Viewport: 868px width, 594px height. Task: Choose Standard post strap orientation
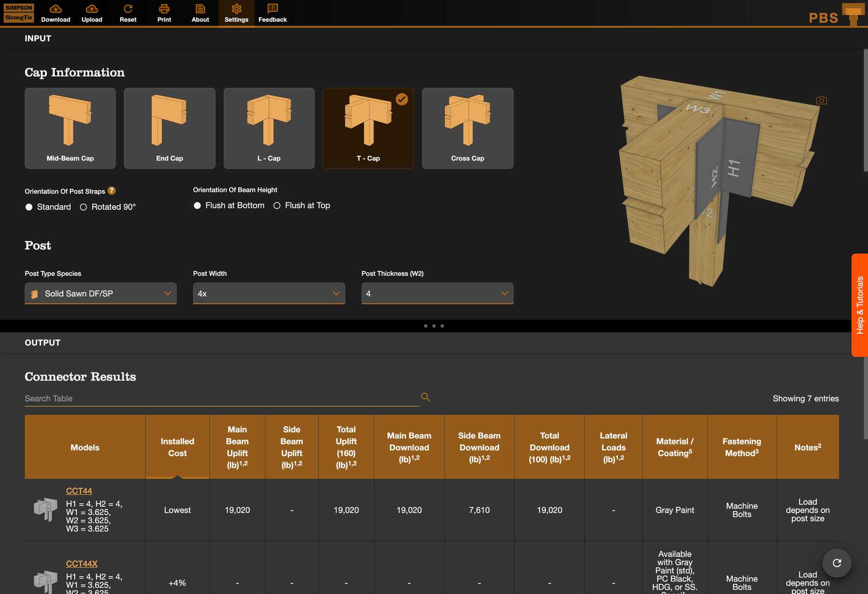29,207
